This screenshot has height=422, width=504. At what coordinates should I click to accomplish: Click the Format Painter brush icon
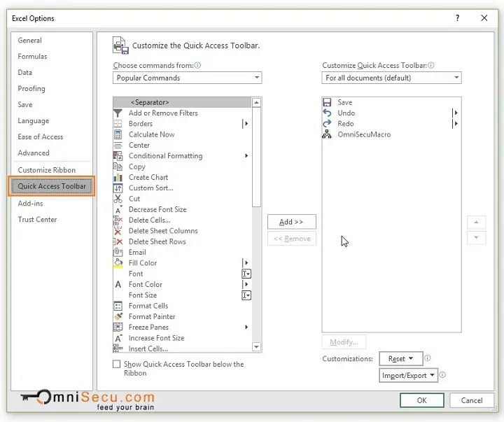pos(118,316)
